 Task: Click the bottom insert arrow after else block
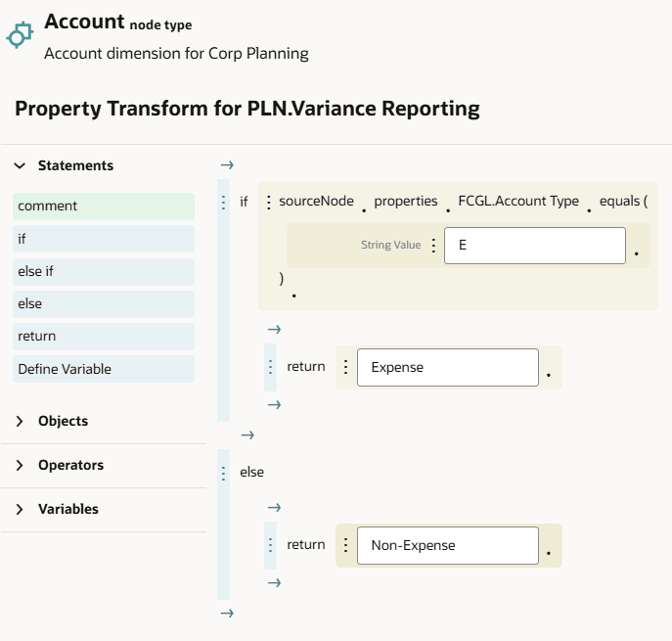(x=227, y=614)
